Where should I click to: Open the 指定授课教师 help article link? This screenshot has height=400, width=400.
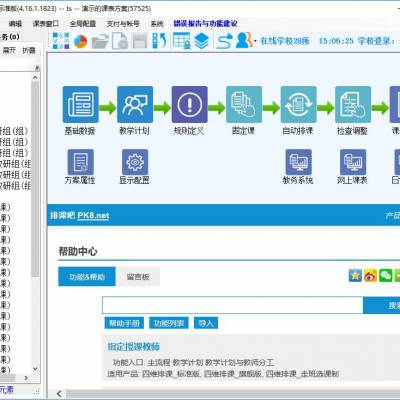(134, 347)
